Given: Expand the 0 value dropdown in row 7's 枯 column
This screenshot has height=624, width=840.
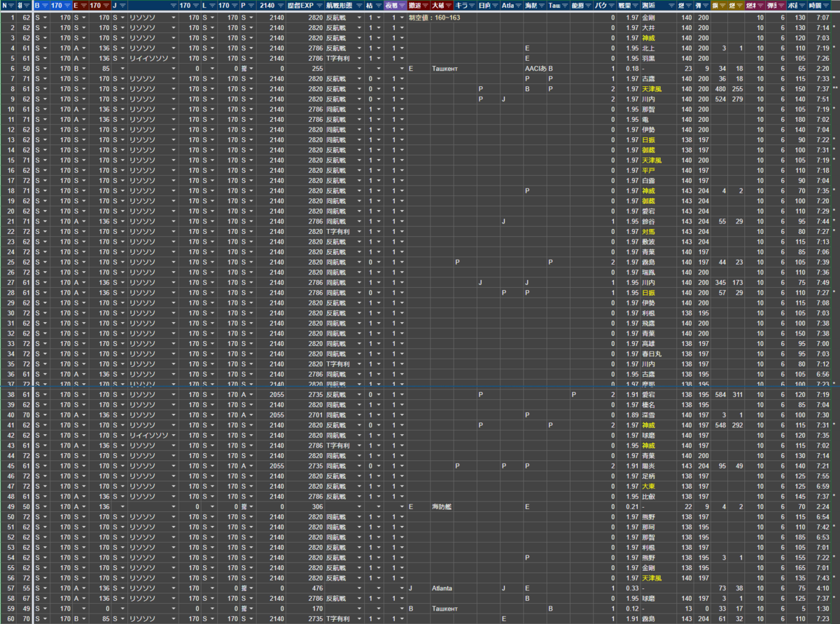Looking at the screenshot, I should [379, 79].
